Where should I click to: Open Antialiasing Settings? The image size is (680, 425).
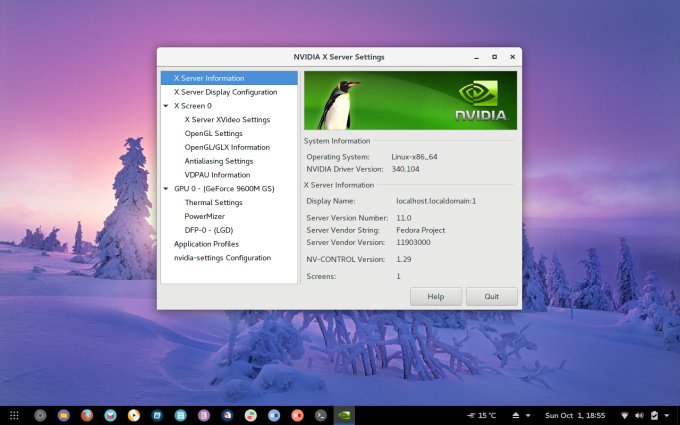click(x=229, y=161)
